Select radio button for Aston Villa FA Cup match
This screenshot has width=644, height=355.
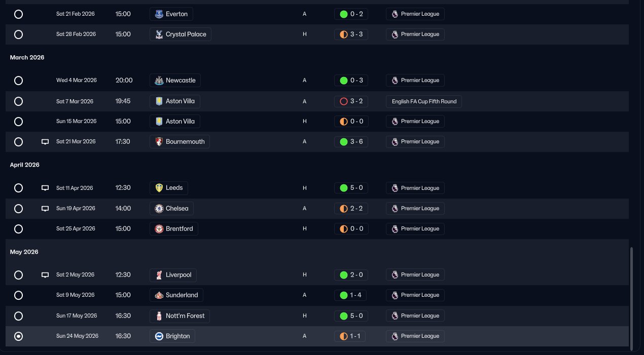coord(19,101)
